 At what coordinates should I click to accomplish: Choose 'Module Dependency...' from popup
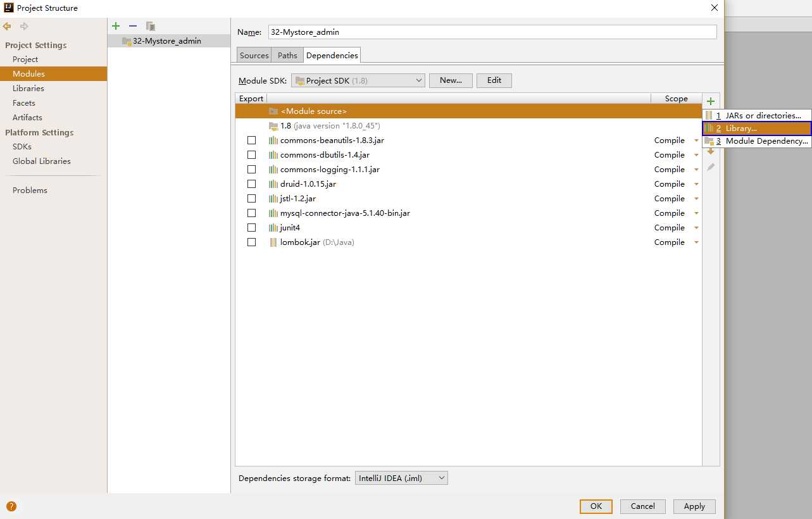[756, 141]
